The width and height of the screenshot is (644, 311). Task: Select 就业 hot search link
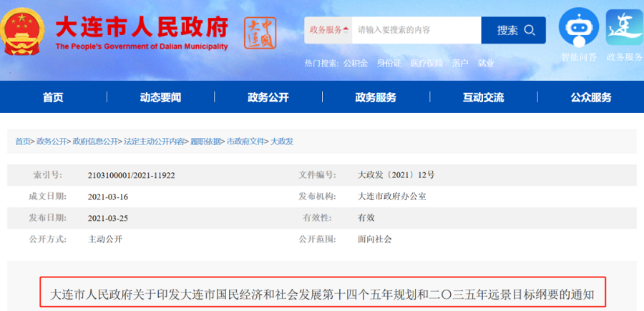[x=486, y=63]
